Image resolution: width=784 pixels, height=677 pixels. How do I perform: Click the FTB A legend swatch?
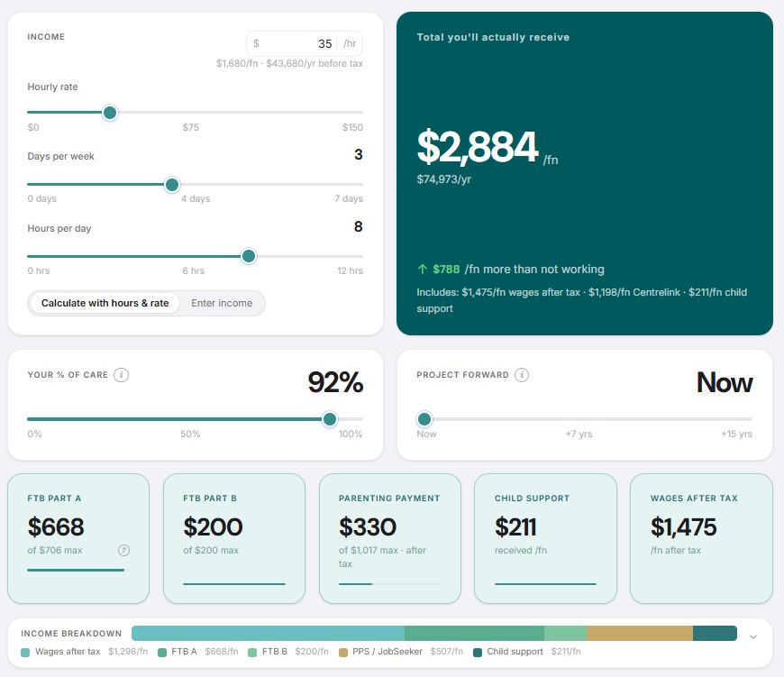click(x=162, y=652)
